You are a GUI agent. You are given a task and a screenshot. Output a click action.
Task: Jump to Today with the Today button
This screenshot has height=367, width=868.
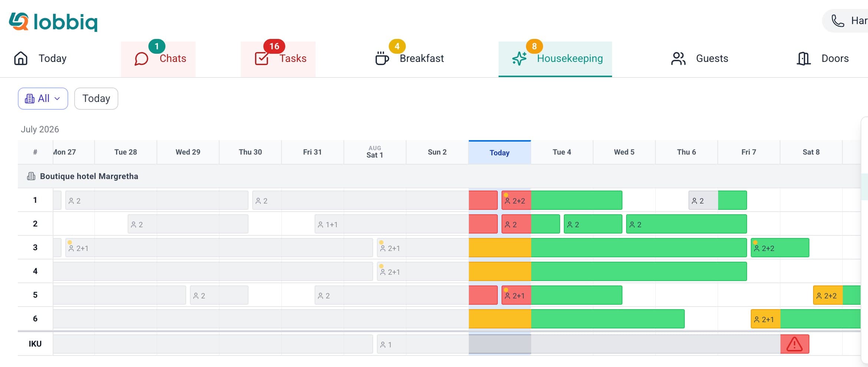coord(96,99)
